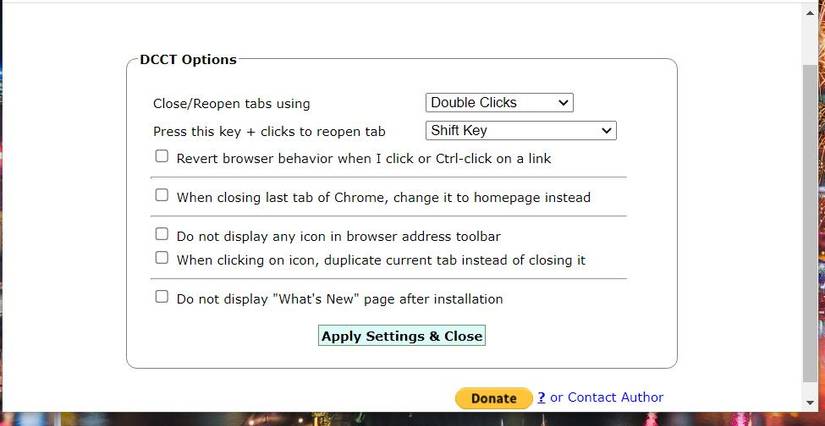Click the Close/Reopen tabs using label
The image size is (825, 426).
(x=231, y=104)
